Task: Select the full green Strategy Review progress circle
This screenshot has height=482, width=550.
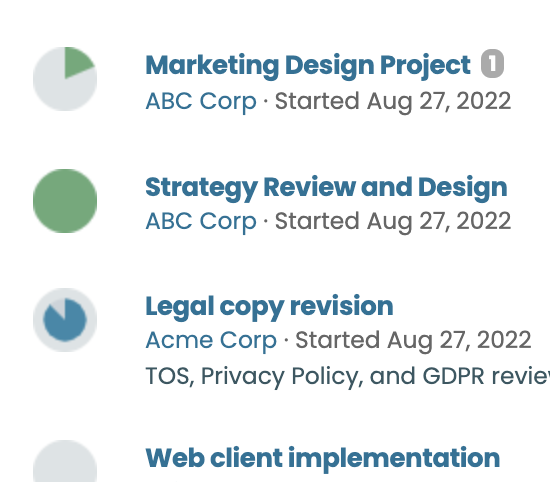Action: [x=65, y=201]
